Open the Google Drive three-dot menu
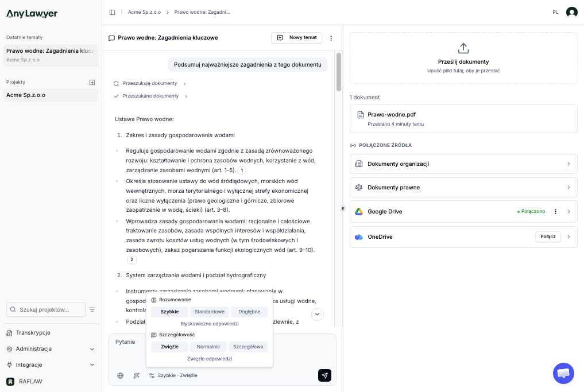The width and height of the screenshot is (584, 392). tap(555, 211)
